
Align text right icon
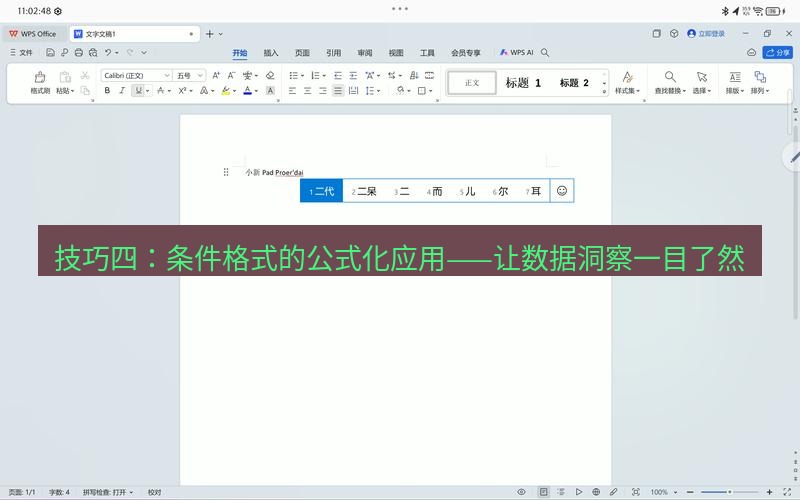[x=323, y=91]
